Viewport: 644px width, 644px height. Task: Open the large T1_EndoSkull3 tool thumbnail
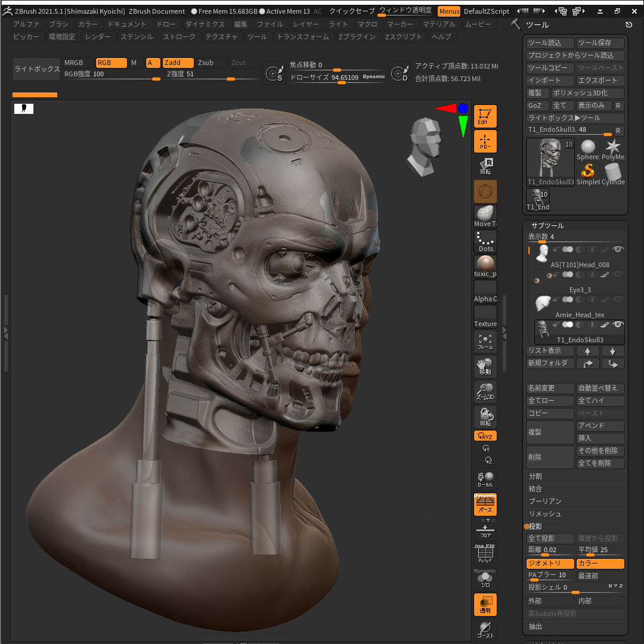coord(550,162)
